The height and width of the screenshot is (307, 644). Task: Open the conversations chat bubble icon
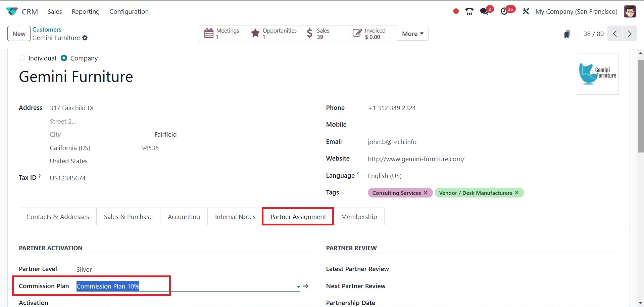(484, 11)
